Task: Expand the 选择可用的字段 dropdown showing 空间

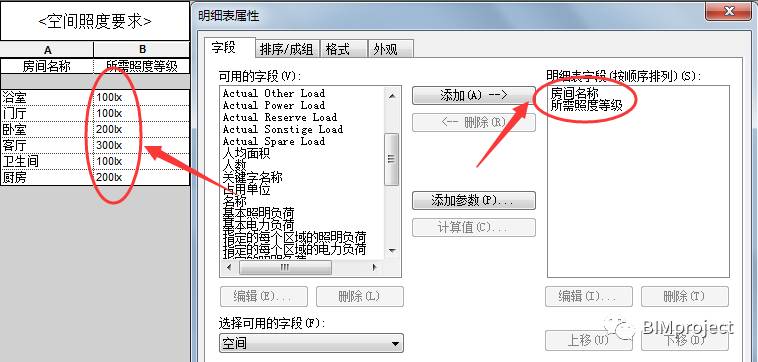Action: point(311,343)
